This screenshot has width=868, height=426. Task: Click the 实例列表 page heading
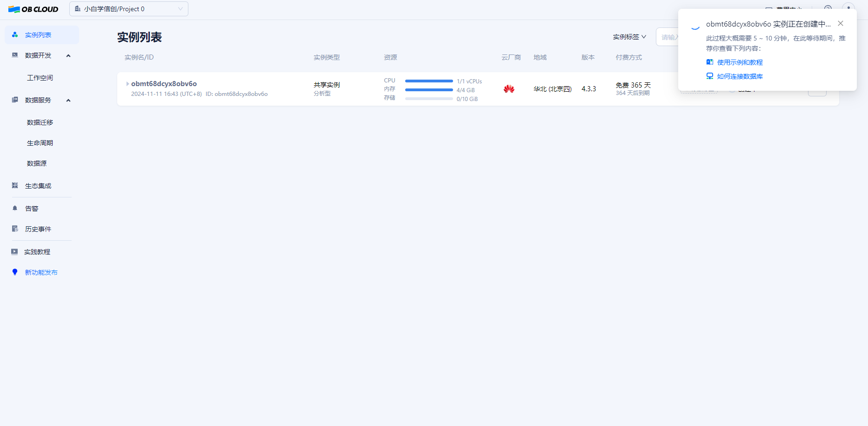coord(140,37)
